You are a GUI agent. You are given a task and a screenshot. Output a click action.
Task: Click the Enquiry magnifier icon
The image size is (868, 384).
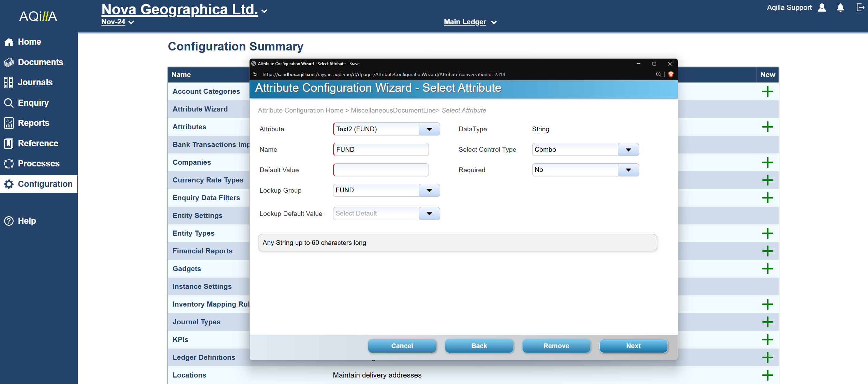pos(9,103)
